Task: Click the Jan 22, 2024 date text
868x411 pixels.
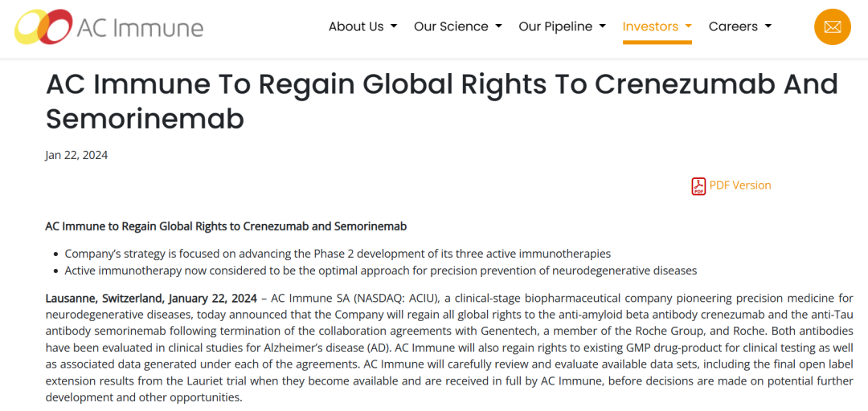Action: 76,156
